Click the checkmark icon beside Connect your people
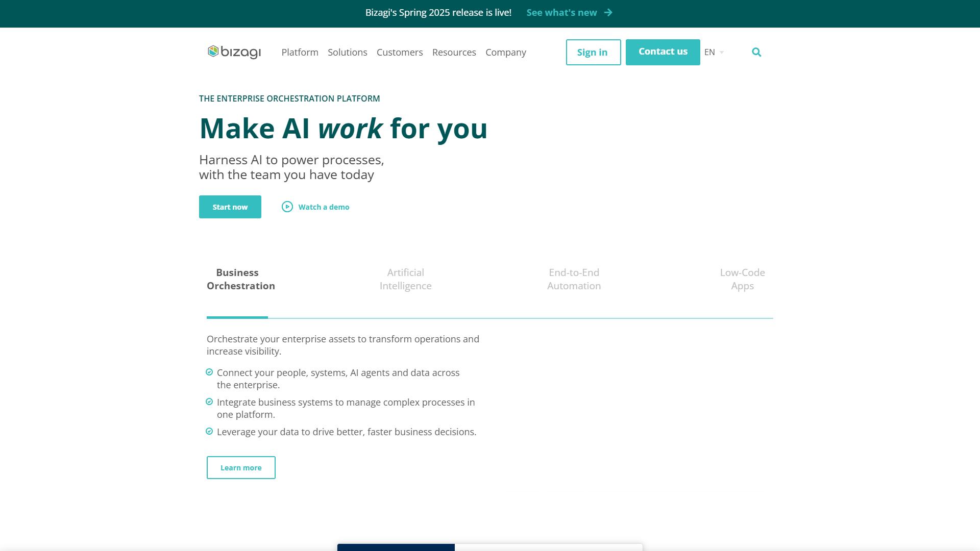Viewport: 980px width, 551px height. tap(209, 372)
